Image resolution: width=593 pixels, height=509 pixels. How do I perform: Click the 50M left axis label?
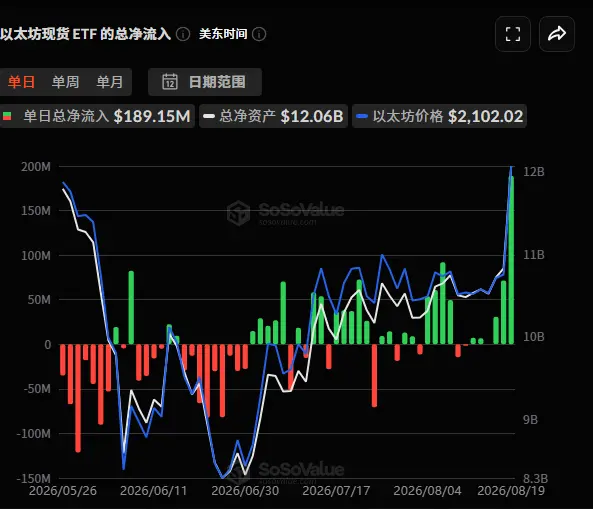[39, 300]
